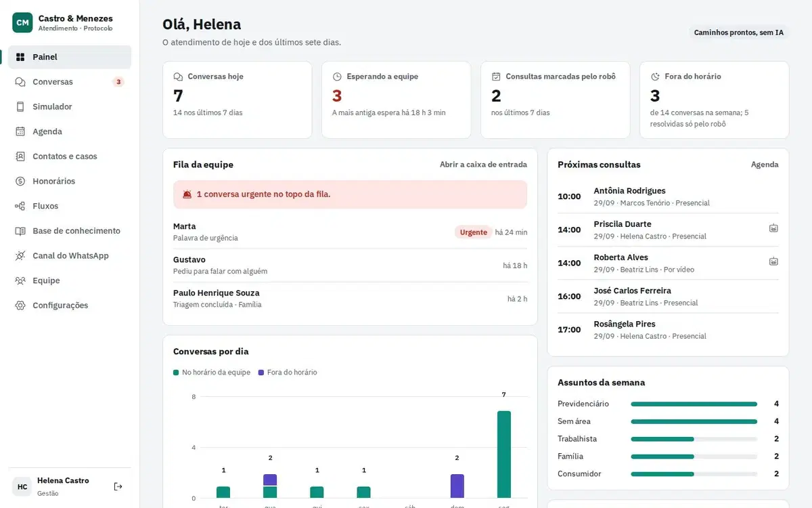Open Marta's urgent conversation
The width and height of the screenshot is (812, 508).
click(x=350, y=232)
